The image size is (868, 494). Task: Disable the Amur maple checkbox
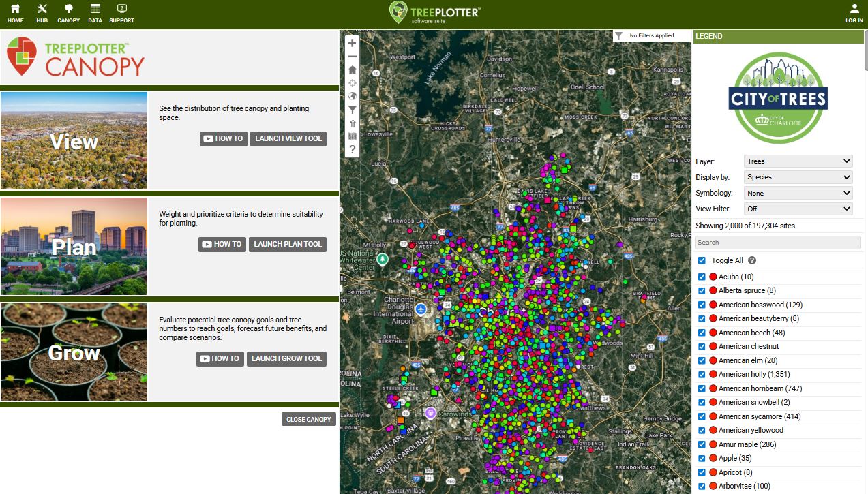[x=702, y=444]
